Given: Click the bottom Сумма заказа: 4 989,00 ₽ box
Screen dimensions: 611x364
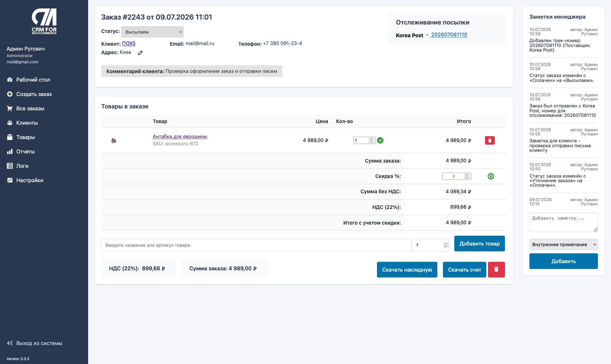Looking at the screenshot, I should click(x=225, y=268).
